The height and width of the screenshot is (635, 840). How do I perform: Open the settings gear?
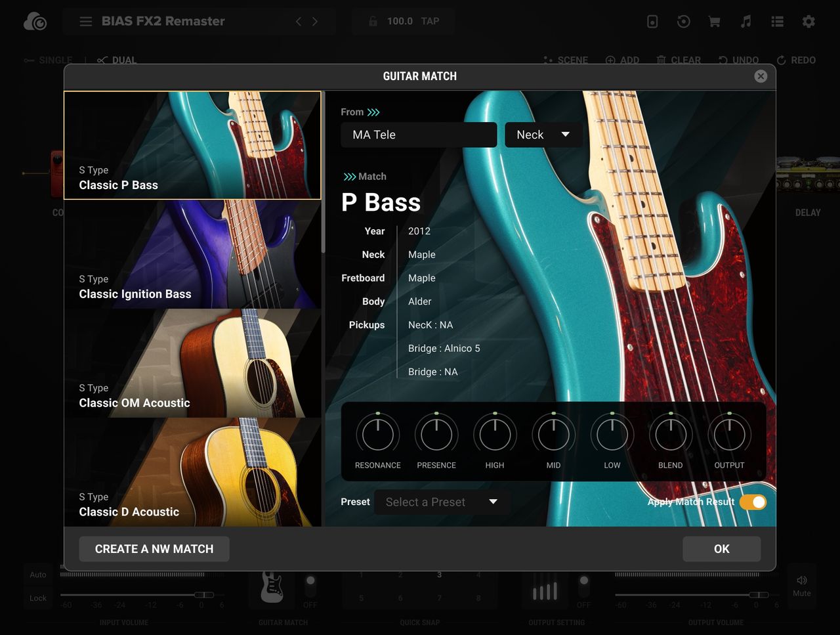[x=808, y=22]
